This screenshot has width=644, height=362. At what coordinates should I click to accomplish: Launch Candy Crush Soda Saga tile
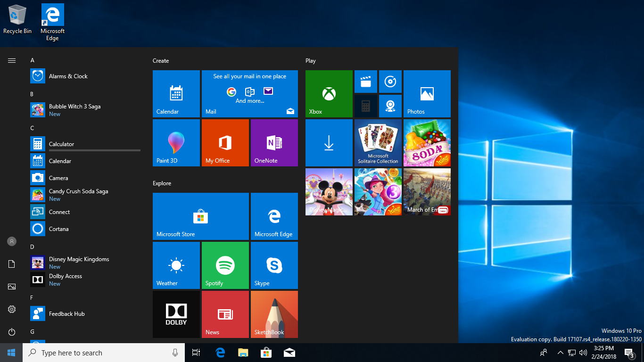pos(427,143)
